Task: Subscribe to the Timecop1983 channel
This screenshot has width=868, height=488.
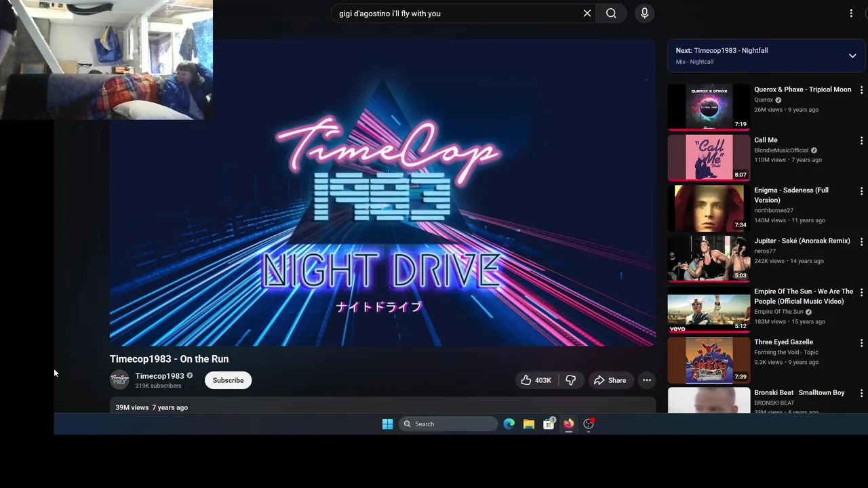Action: point(228,380)
